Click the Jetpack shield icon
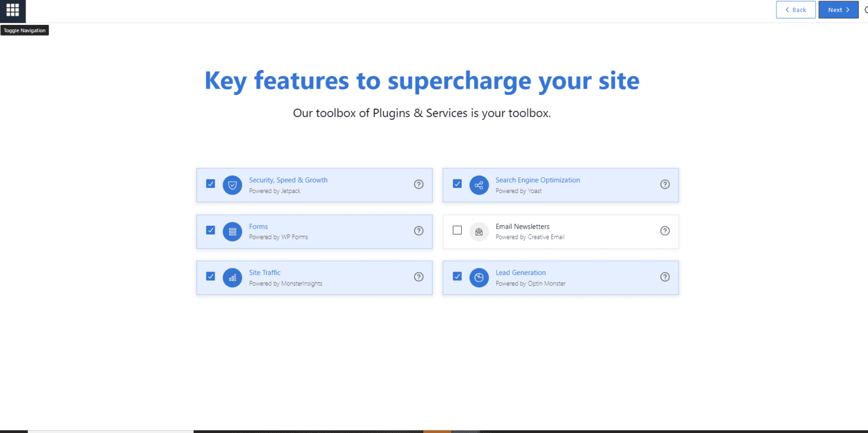 232,185
